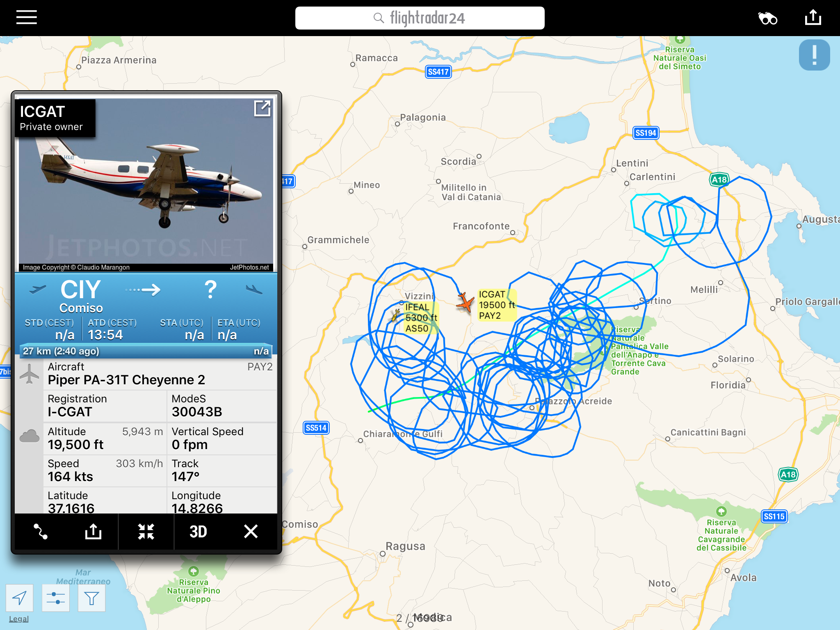Screen dimensions: 840x630
Task: Center map using the location arrow
Action: [x=20, y=598]
